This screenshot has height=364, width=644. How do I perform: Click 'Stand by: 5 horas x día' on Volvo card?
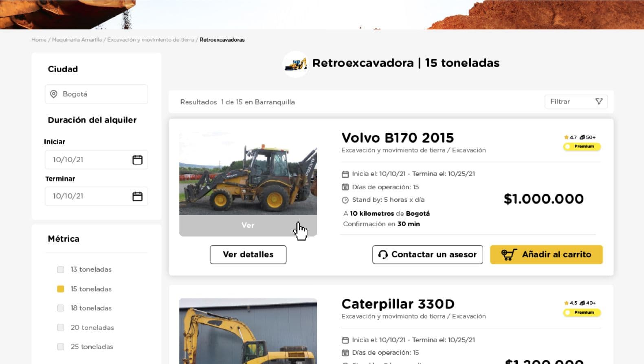click(388, 200)
